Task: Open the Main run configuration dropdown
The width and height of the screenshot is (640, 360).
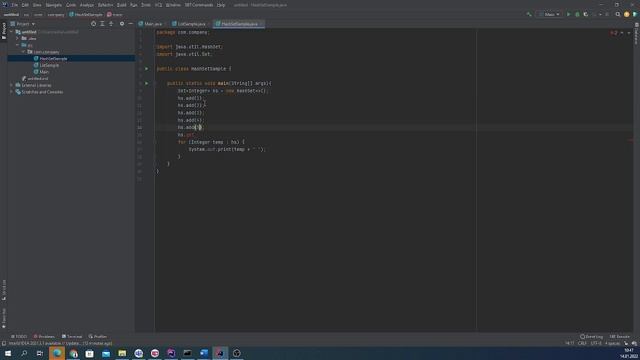Action: (549, 14)
